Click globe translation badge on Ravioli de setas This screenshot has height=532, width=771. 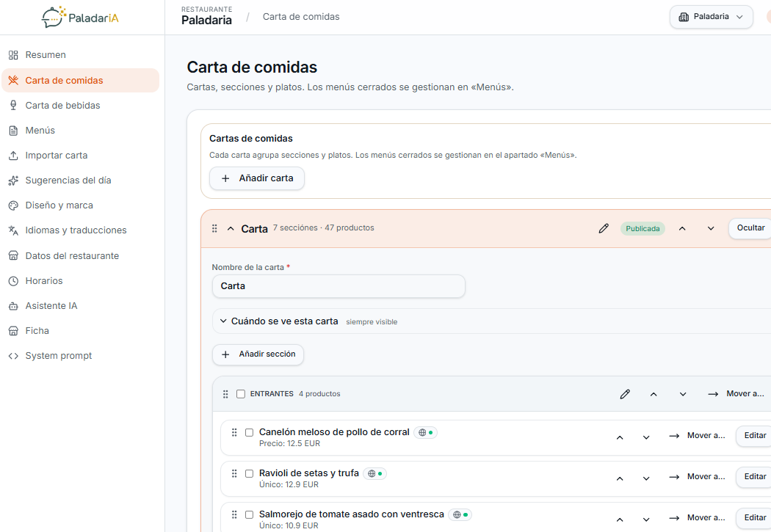374,473
